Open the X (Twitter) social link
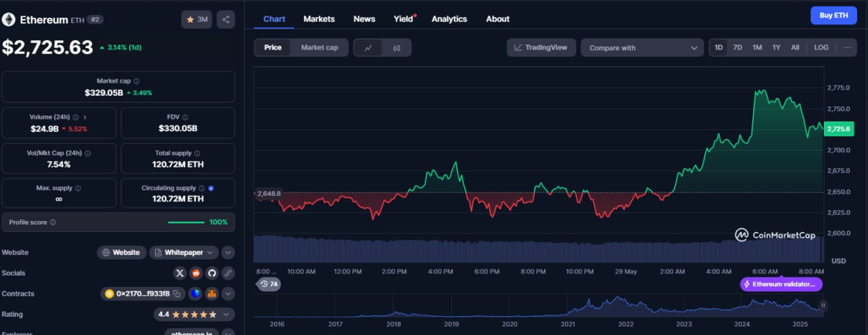The width and height of the screenshot is (868, 335). (180, 273)
